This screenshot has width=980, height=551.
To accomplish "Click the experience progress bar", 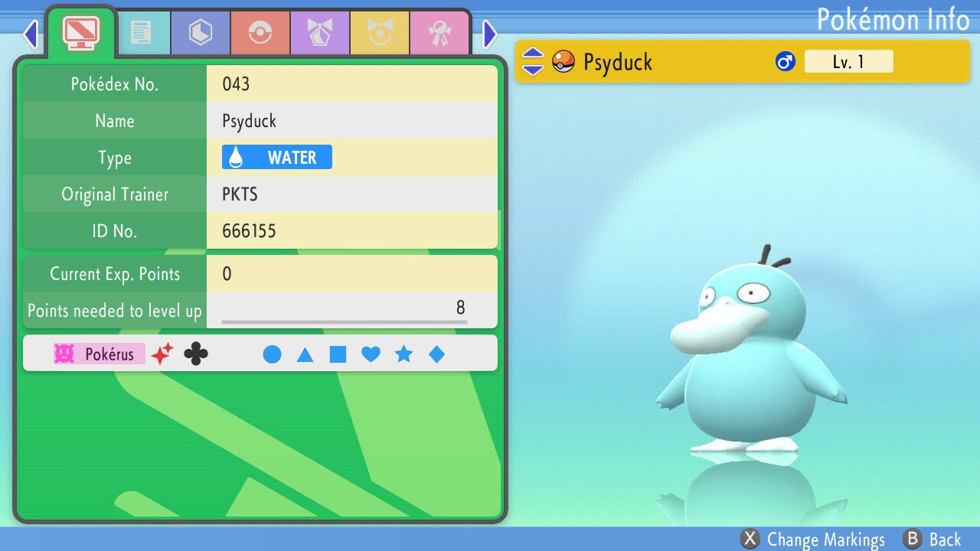I will tap(344, 322).
